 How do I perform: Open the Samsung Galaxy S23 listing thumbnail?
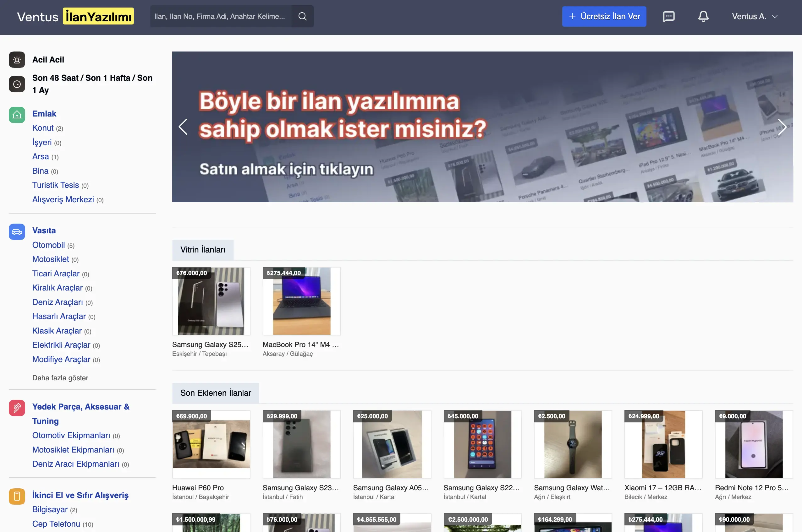301,444
